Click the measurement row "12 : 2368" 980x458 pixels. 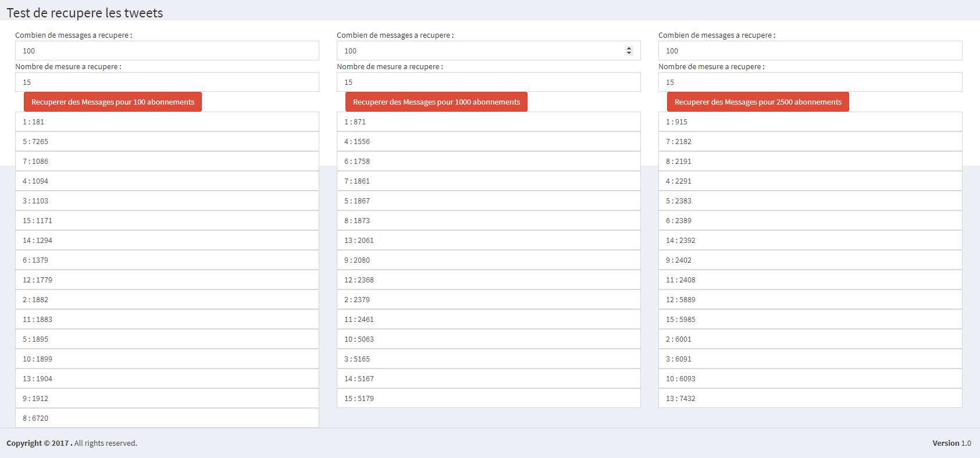coord(489,280)
